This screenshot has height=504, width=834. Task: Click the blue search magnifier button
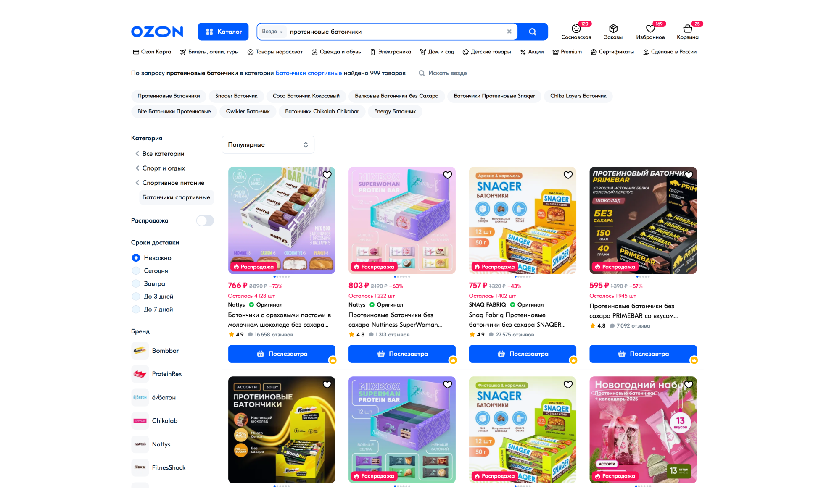(533, 31)
